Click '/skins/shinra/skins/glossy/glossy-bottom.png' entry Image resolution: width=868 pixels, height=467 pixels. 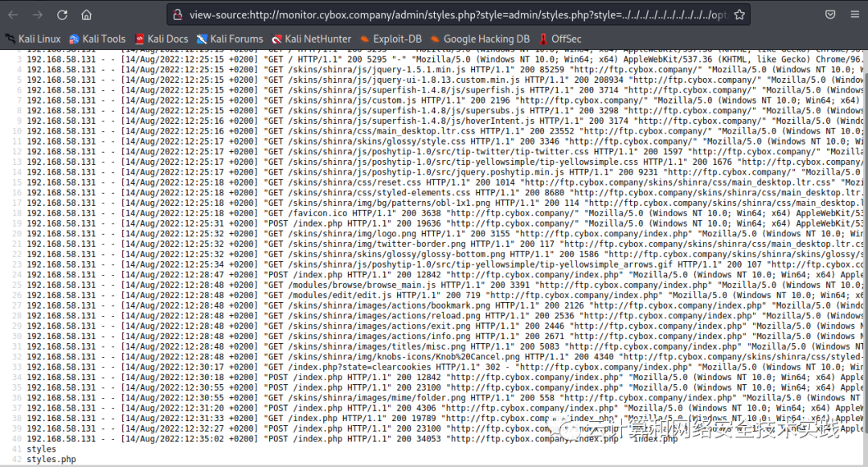point(396,254)
